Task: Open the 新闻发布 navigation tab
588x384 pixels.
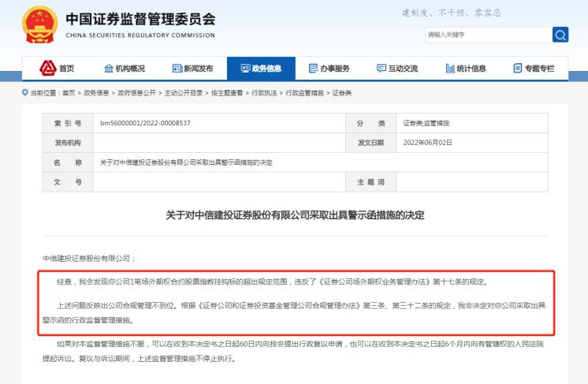Action: tap(193, 69)
